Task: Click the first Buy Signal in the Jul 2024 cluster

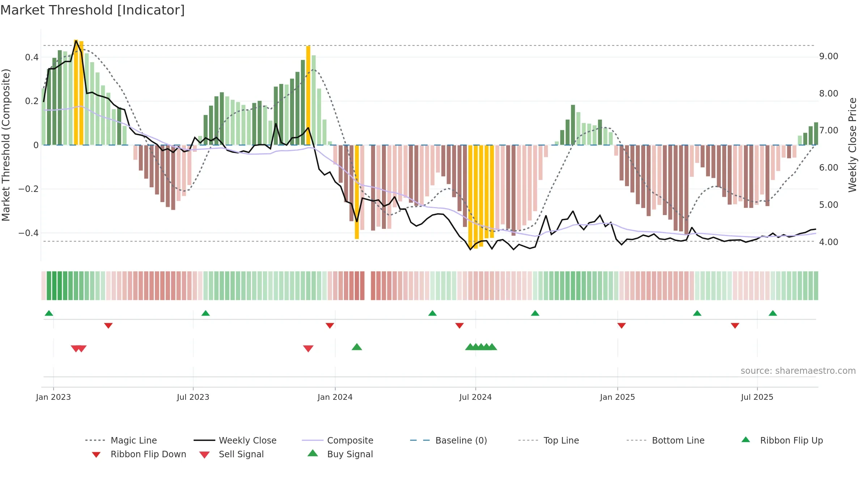Action: 470,347
